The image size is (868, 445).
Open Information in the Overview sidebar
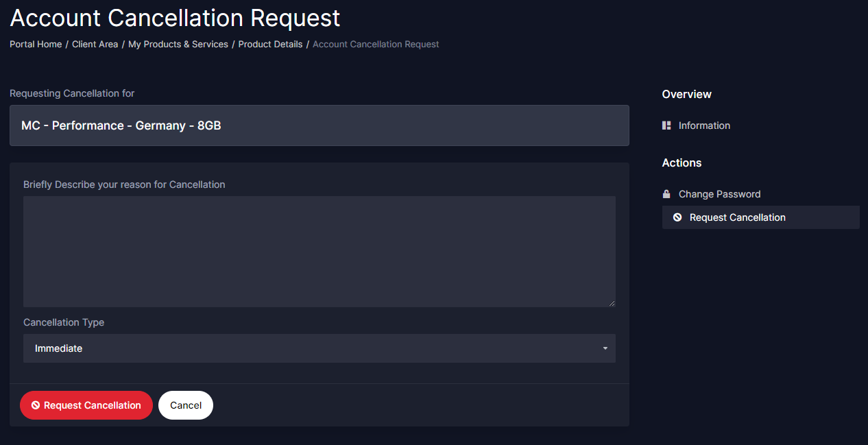coord(704,125)
